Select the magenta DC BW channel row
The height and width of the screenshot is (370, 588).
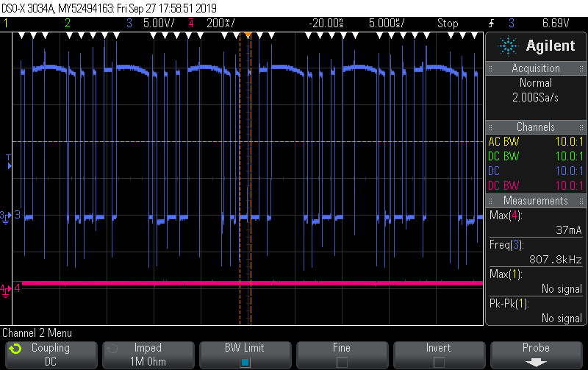536,185
